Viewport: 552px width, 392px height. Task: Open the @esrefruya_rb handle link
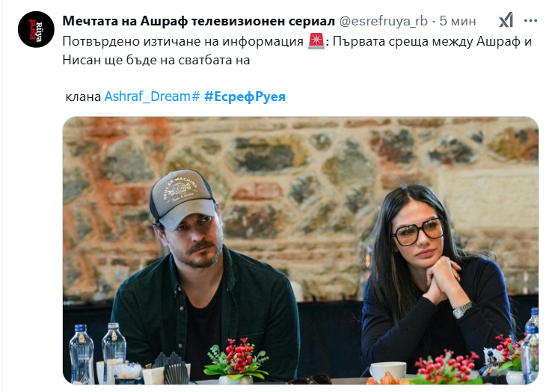383,21
